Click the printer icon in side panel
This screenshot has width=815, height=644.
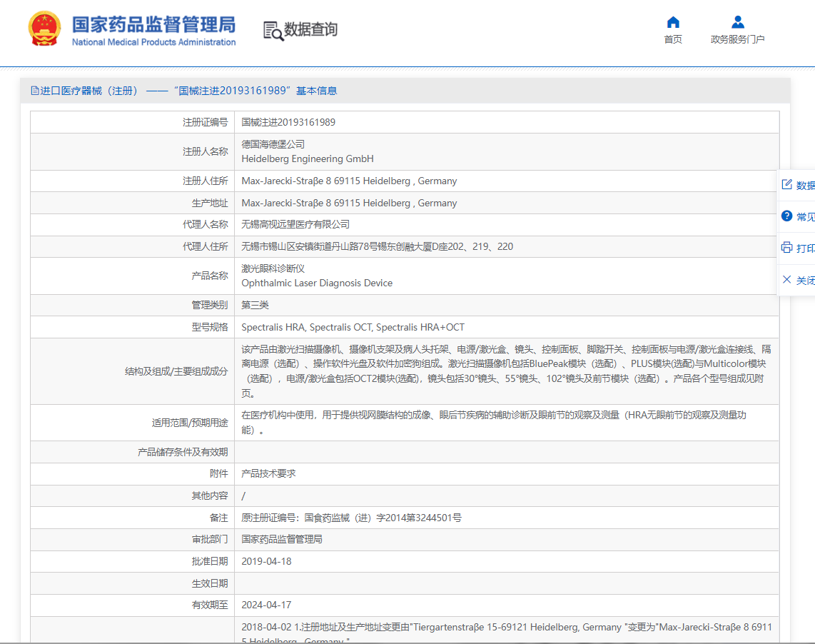click(787, 248)
